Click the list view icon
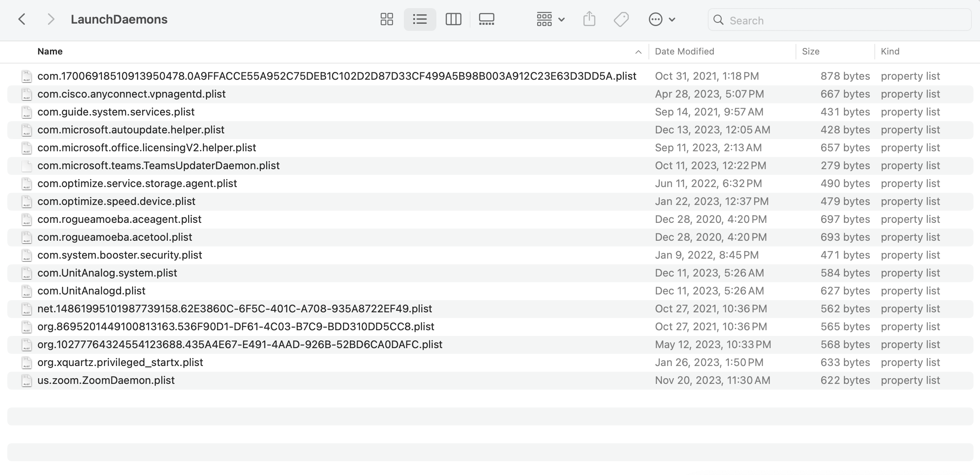This screenshot has width=980, height=475. coord(419,19)
